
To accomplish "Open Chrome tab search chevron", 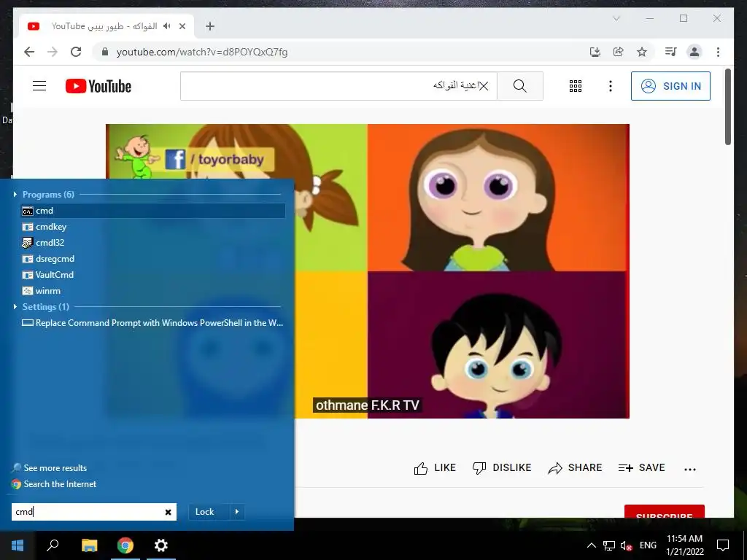I will 616,18.
